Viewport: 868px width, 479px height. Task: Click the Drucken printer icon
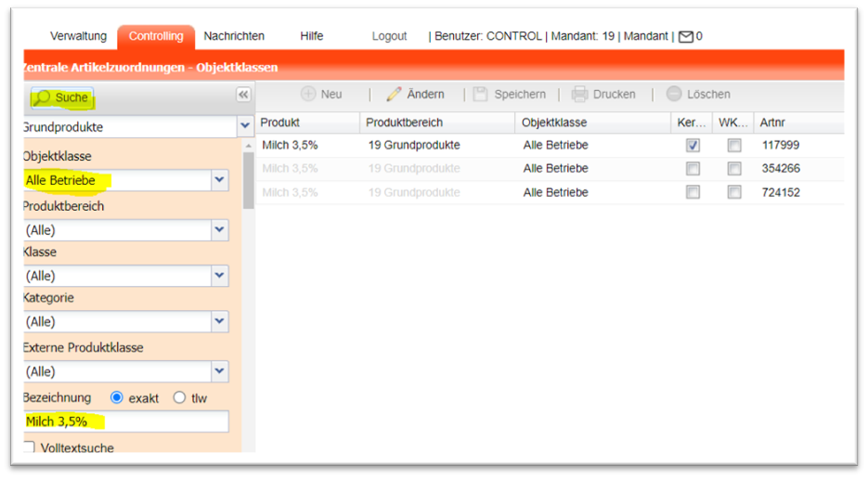pos(580,94)
